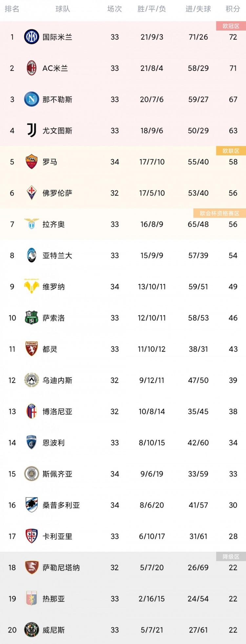
Task: Select the Atalanta (亚特兰大) club icon
Action: 31,255
